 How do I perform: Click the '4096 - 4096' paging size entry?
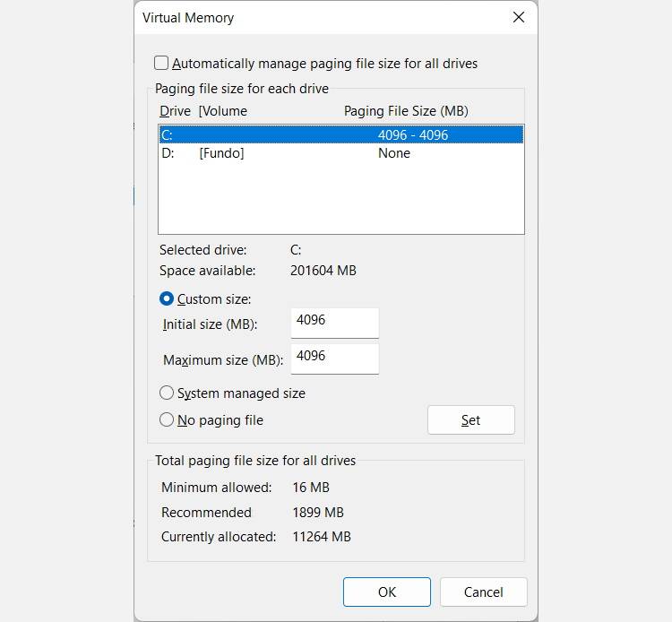[x=413, y=135]
